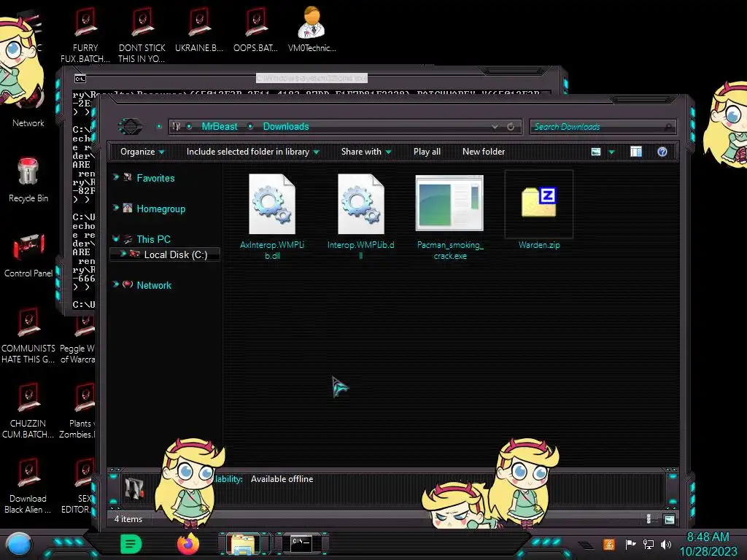747x560 pixels.
Task: Click File Explorer taskbar button
Action: [x=243, y=544]
